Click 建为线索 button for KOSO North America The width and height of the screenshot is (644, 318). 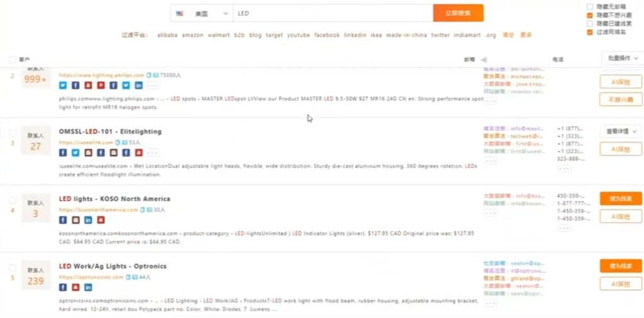[621, 198]
